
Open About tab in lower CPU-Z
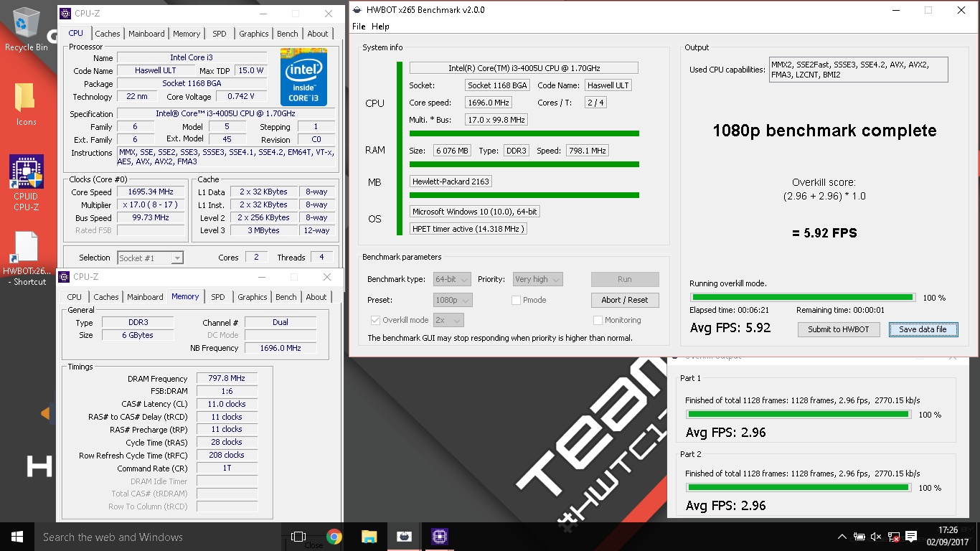point(316,297)
